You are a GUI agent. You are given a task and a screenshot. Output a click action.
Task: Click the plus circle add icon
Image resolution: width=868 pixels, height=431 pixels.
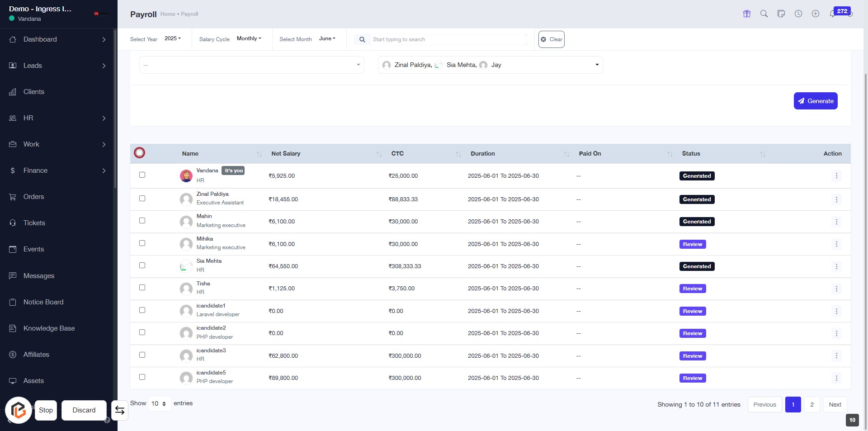pos(815,14)
